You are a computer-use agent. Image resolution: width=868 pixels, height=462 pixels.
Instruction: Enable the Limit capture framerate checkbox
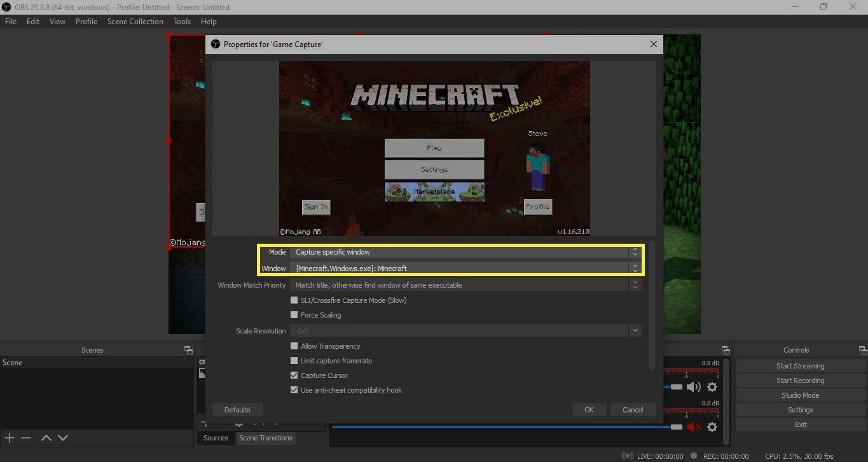click(x=294, y=360)
